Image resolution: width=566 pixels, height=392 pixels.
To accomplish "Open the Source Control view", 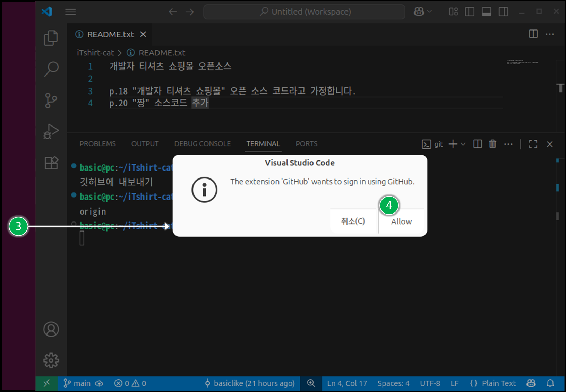I will click(x=51, y=101).
